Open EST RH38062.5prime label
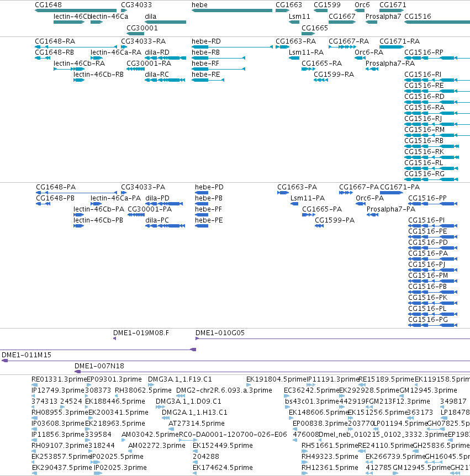The height and width of the screenshot is (476, 470). coord(143,390)
